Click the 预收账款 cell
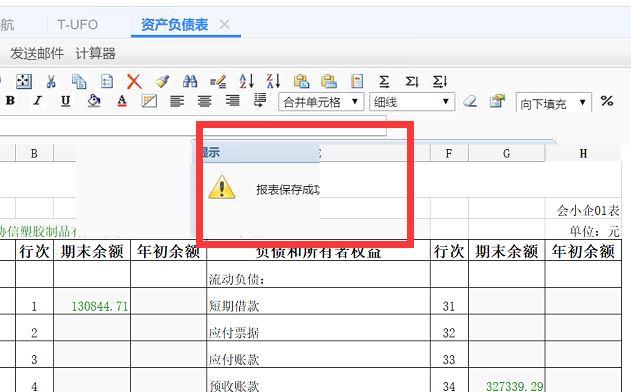This screenshot has height=392, width=631. [x=318, y=381]
